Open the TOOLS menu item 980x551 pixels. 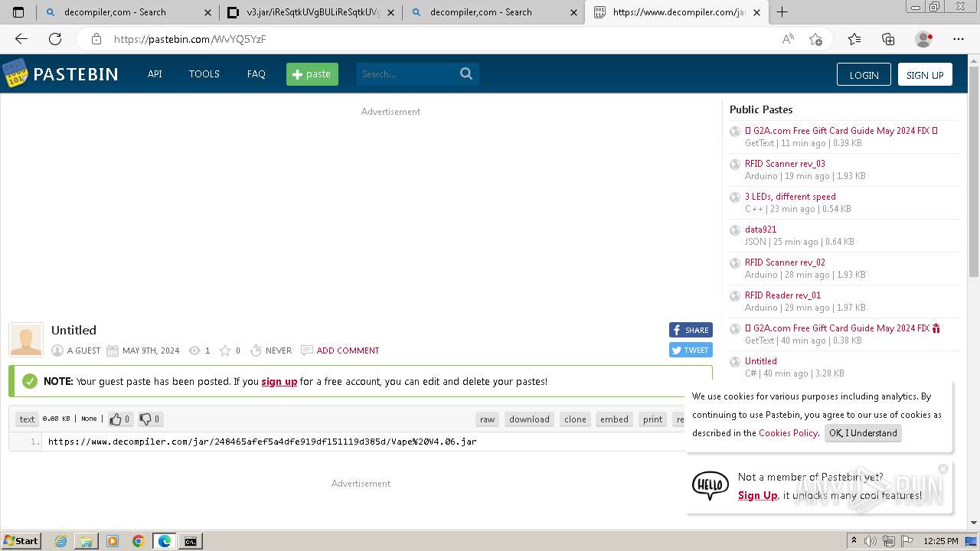pyautogui.click(x=204, y=74)
